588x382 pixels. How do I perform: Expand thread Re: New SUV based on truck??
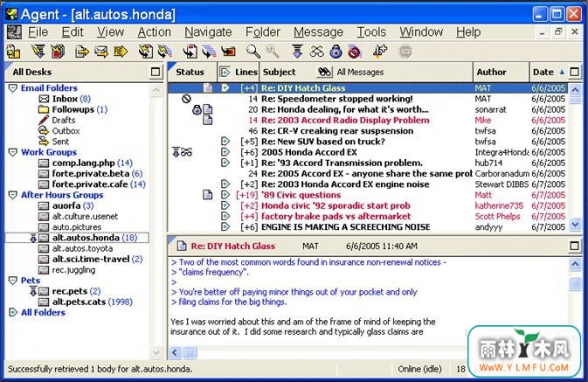click(225, 142)
